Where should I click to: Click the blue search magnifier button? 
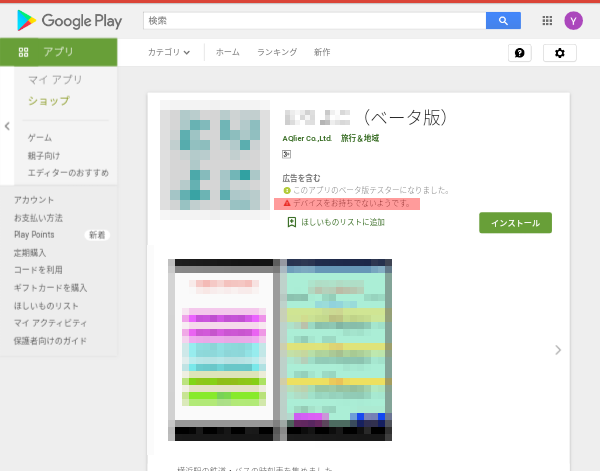[x=503, y=20]
